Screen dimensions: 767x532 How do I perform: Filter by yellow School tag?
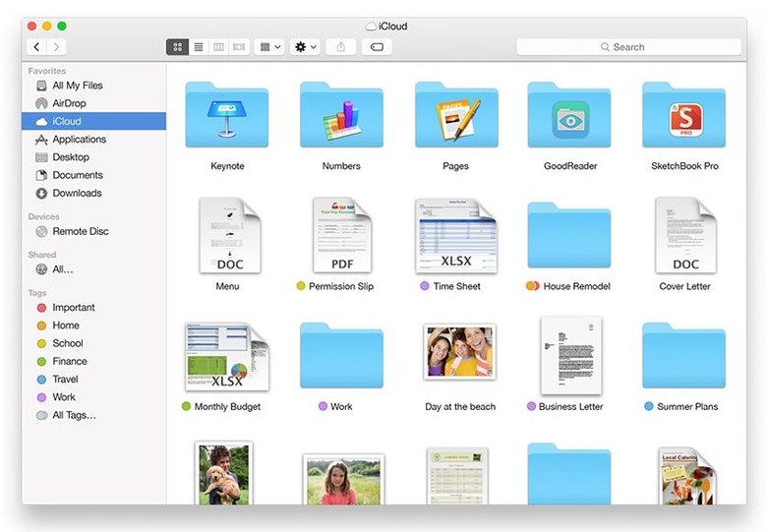coord(94,343)
